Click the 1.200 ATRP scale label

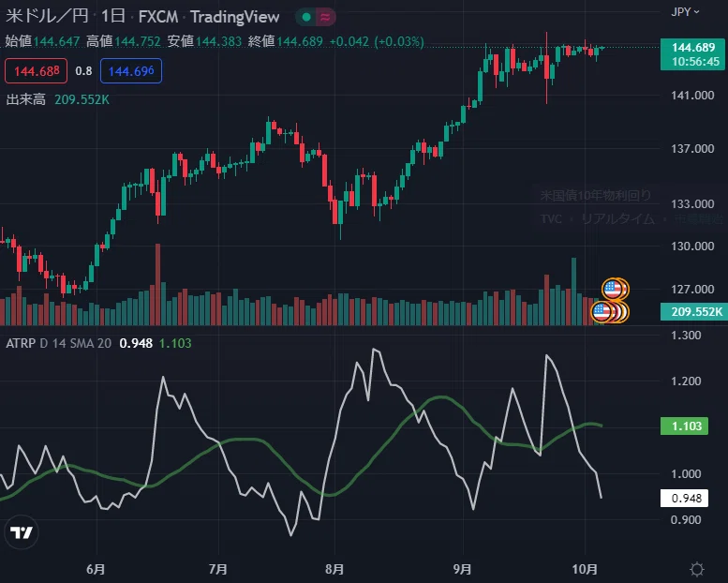686,381
